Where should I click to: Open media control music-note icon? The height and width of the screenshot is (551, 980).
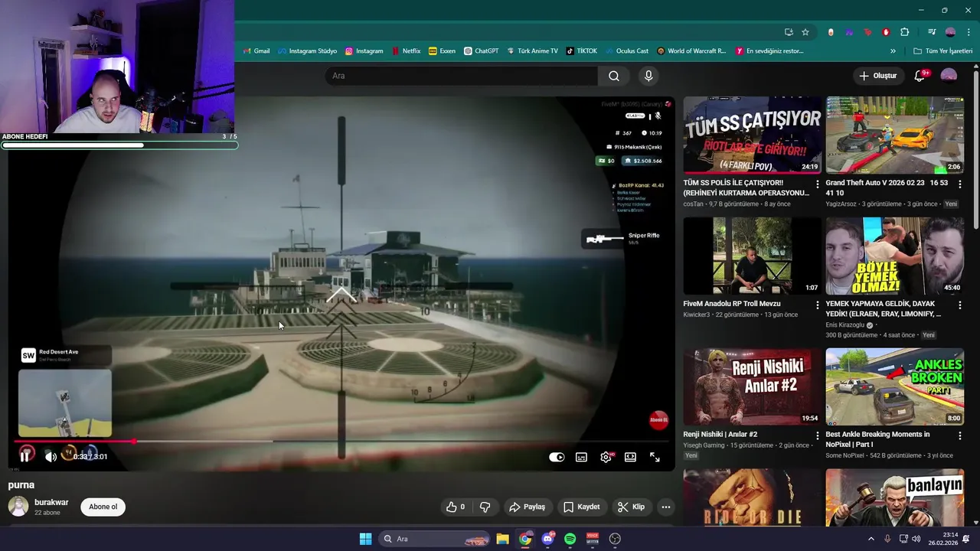(x=932, y=32)
